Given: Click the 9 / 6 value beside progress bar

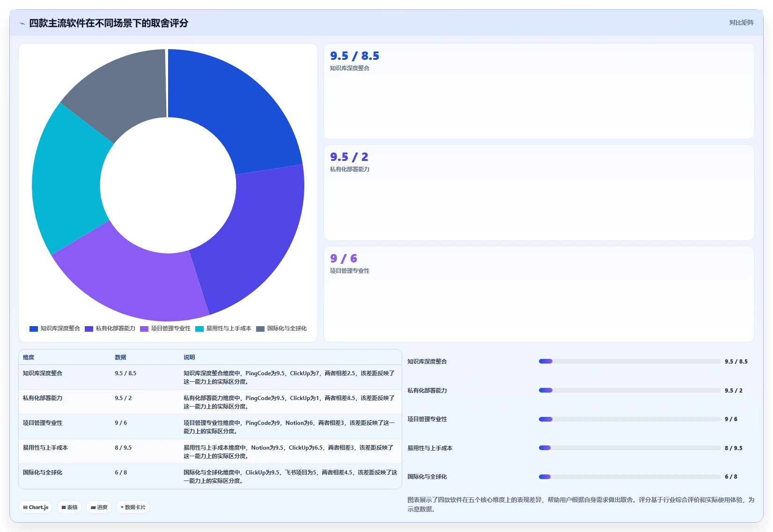Looking at the screenshot, I should (731, 419).
